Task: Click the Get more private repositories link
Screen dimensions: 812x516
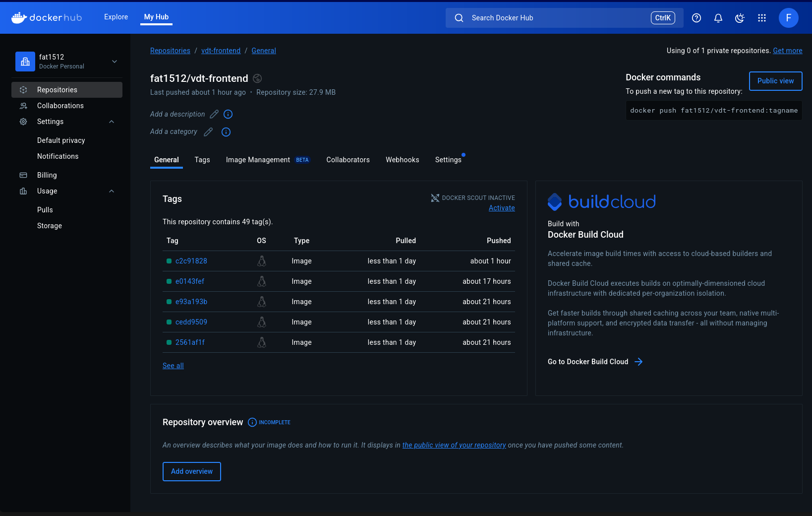Action: click(x=788, y=51)
